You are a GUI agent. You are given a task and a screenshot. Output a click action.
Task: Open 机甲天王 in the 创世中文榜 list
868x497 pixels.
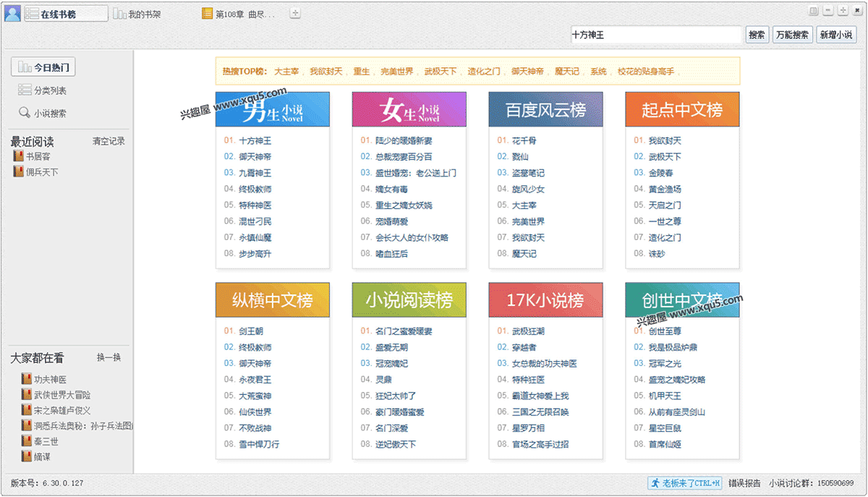[665, 396]
